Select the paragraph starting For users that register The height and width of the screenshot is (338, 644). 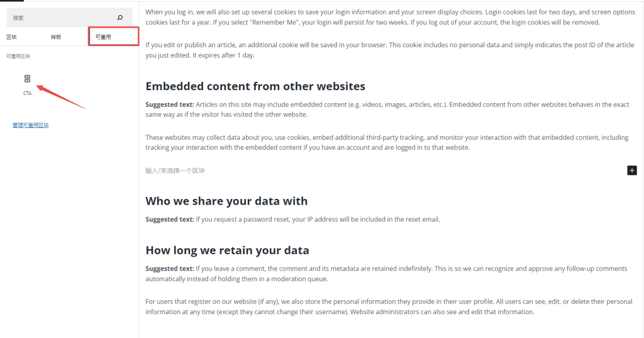point(389,307)
